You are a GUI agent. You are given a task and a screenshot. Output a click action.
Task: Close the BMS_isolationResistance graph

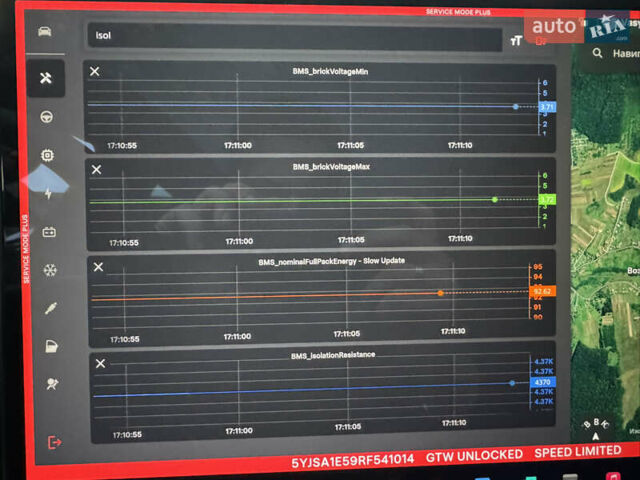click(99, 363)
